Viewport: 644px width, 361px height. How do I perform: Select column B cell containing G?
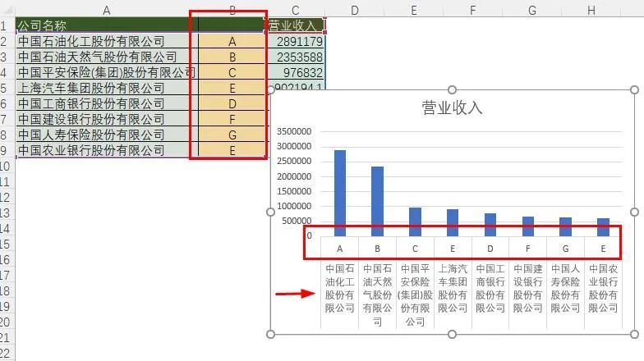(232, 135)
